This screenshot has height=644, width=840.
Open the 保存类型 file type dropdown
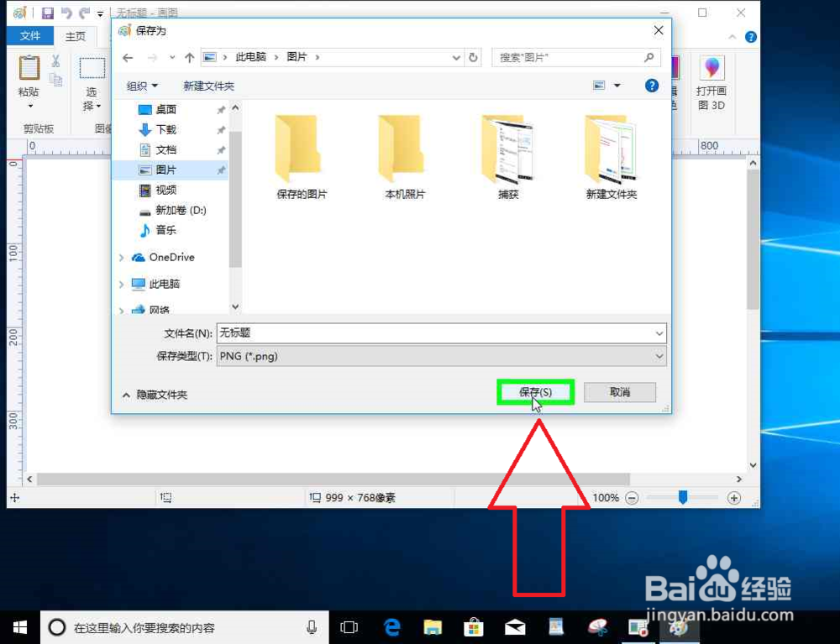(x=659, y=355)
